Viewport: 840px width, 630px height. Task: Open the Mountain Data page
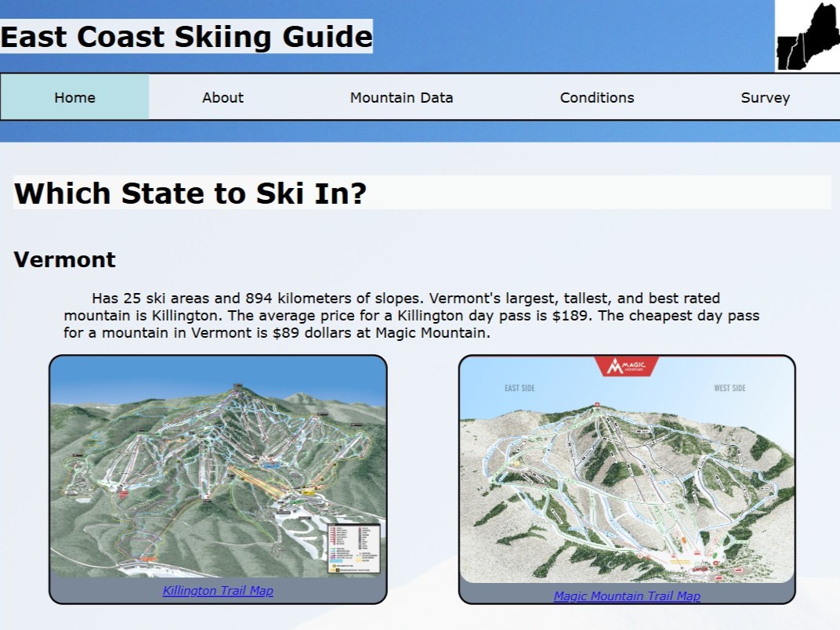coord(402,97)
